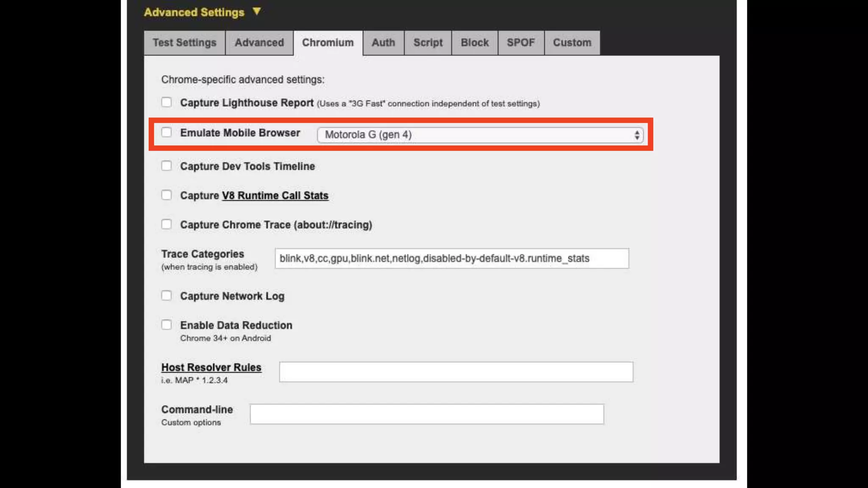Open the V8 Runtime Call Stats link
The width and height of the screenshot is (868, 488).
pos(275,196)
